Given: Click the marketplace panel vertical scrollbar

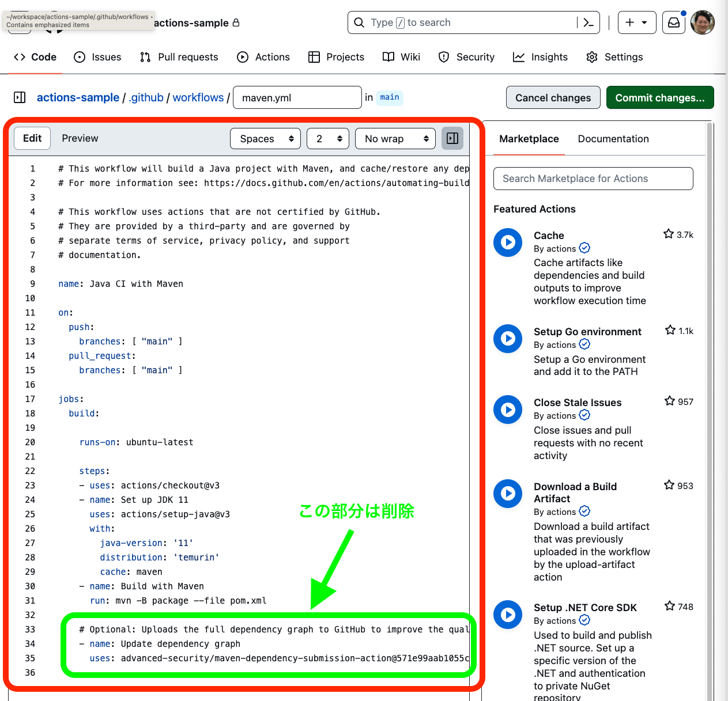Looking at the screenshot, I should [x=710, y=411].
